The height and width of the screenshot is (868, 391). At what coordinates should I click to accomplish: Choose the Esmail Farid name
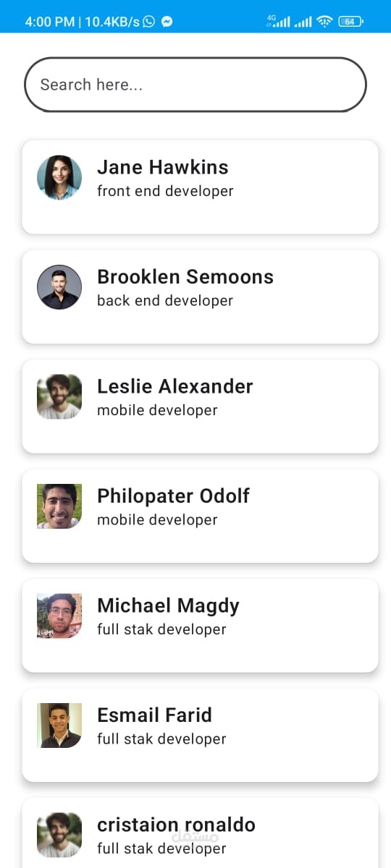coord(154,715)
